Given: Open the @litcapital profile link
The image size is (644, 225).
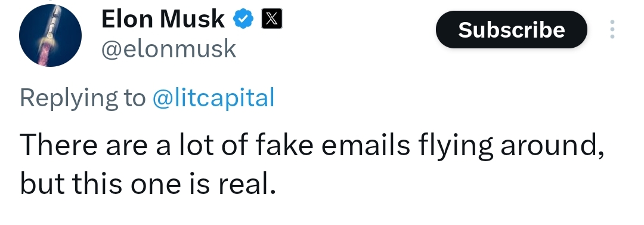Looking at the screenshot, I should point(213,98).
